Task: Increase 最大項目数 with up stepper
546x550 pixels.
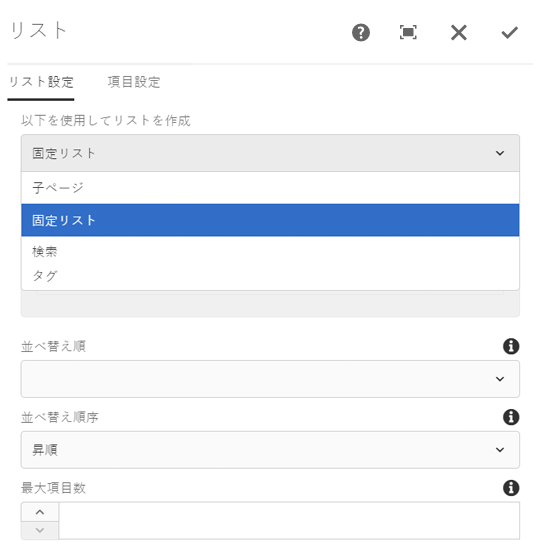Action: pyautogui.click(x=40, y=512)
